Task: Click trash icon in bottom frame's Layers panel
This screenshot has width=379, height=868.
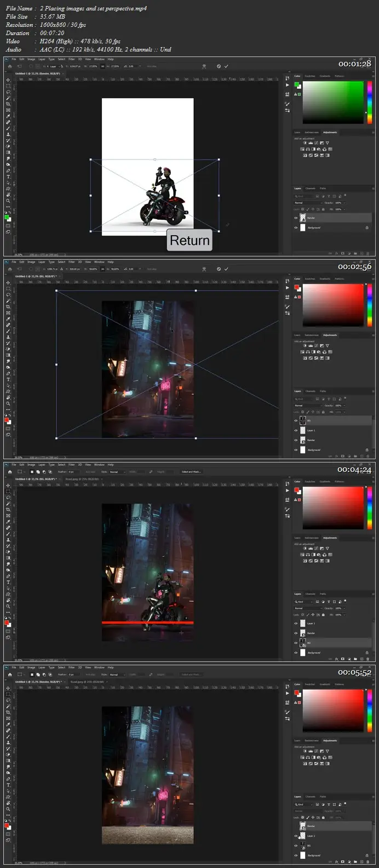Action: pos(367,862)
